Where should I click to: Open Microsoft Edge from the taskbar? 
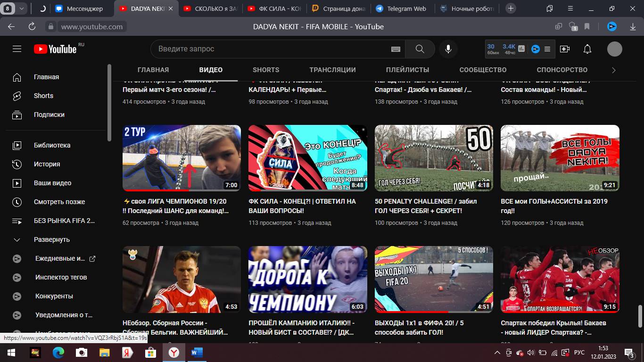pos(58,353)
